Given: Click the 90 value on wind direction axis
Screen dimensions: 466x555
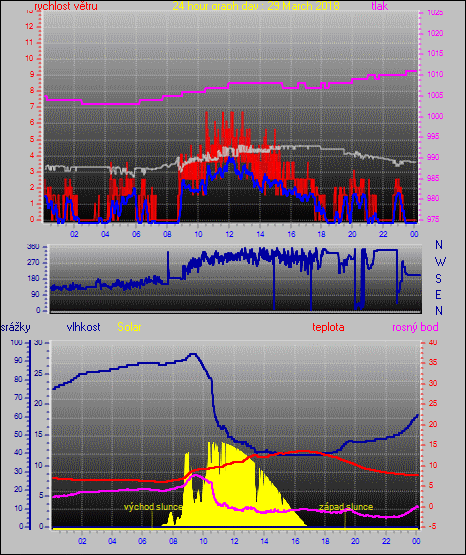Looking at the screenshot, I should click(x=35, y=294).
